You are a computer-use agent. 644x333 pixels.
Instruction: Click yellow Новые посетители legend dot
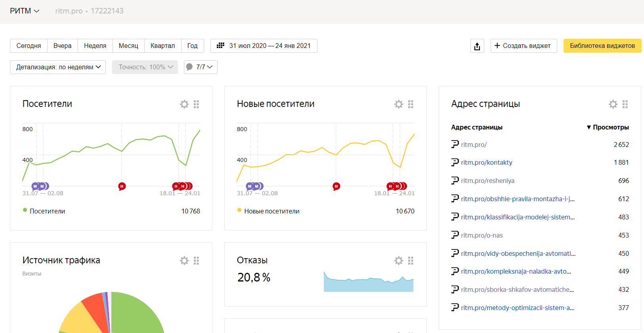pyautogui.click(x=239, y=210)
